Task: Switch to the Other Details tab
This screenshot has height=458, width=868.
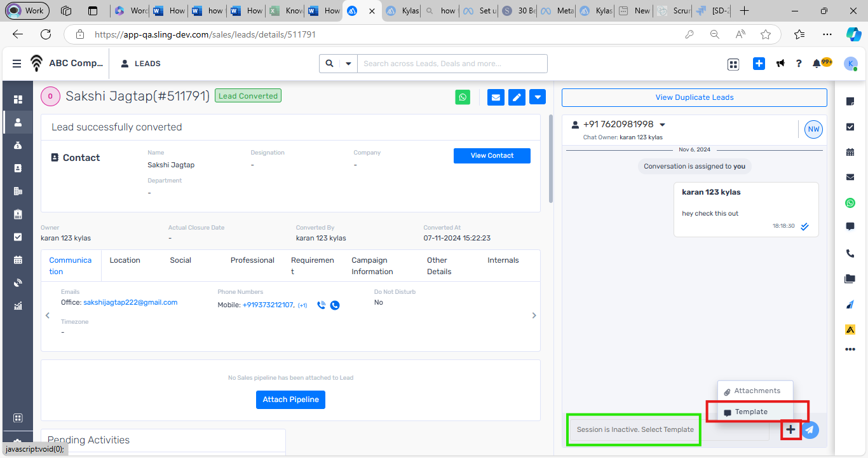Action: pos(439,266)
